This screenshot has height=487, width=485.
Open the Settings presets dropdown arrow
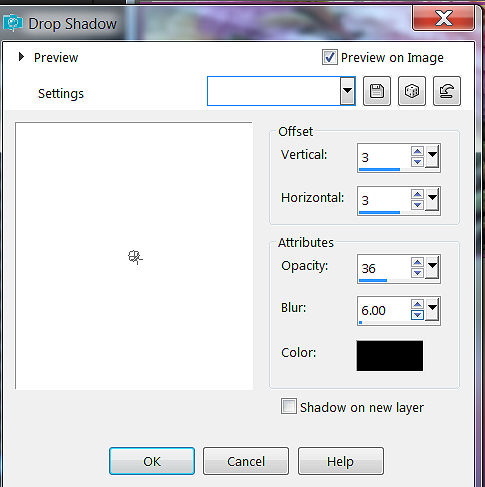point(347,91)
